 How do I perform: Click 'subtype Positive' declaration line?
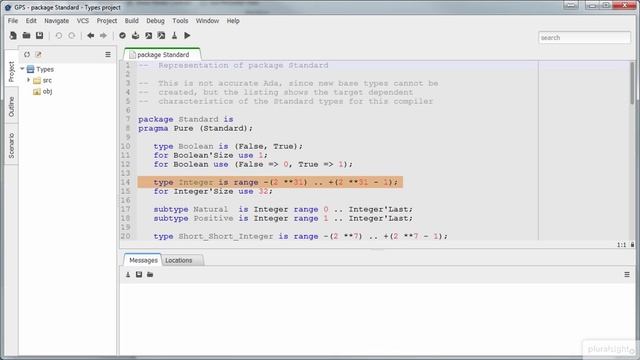(x=283, y=218)
